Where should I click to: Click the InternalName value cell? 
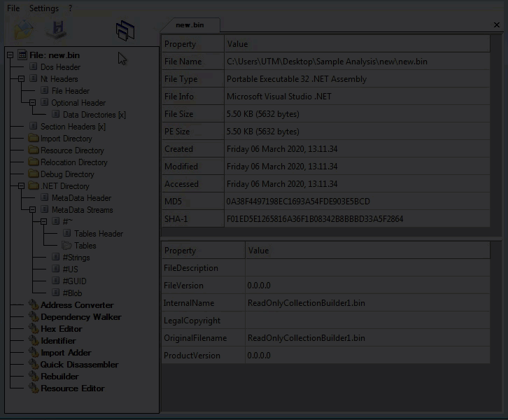tap(368, 303)
